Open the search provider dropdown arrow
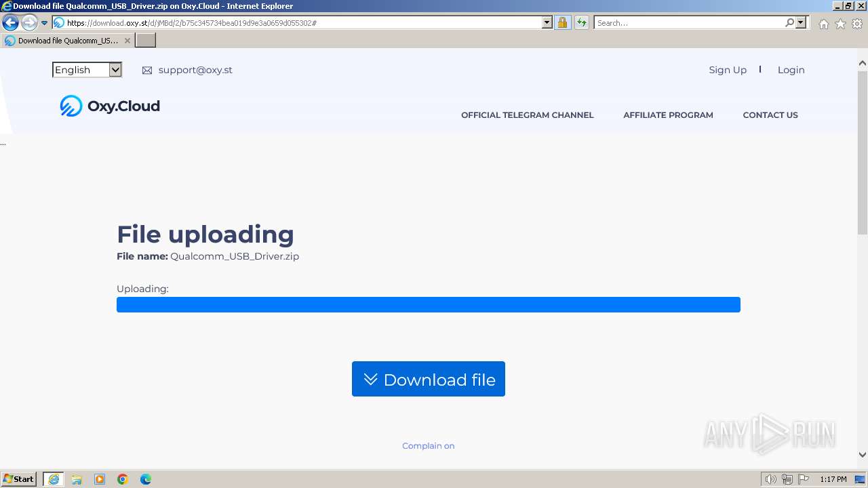The width and height of the screenshot is (868, 488). click(801, 22)
